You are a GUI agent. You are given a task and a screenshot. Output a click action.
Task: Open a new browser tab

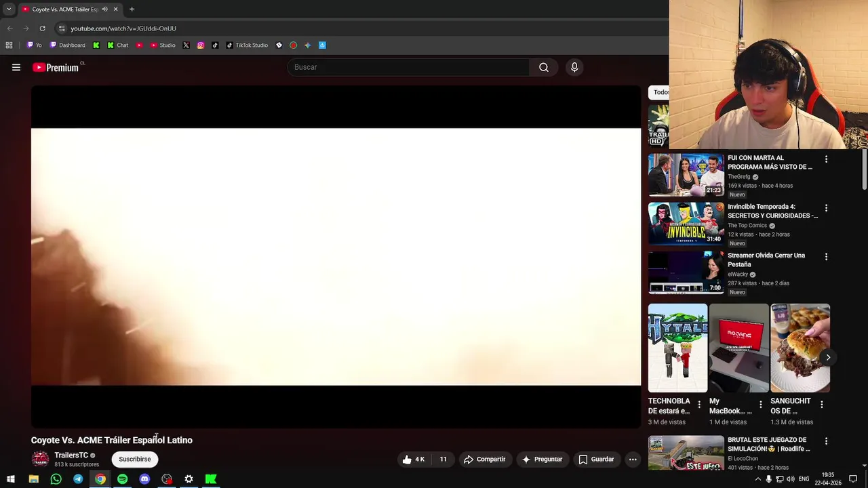click(x=132, y=9)
